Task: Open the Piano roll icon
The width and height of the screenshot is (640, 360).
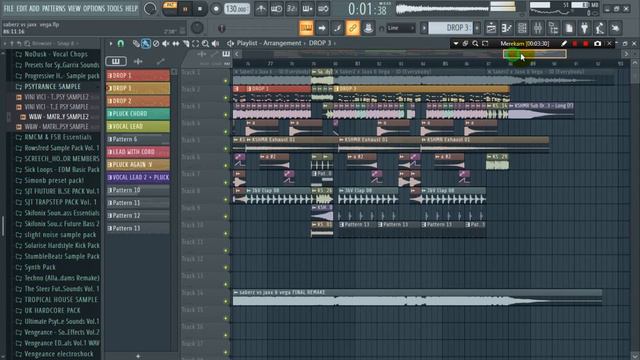Action: [507, 28]
